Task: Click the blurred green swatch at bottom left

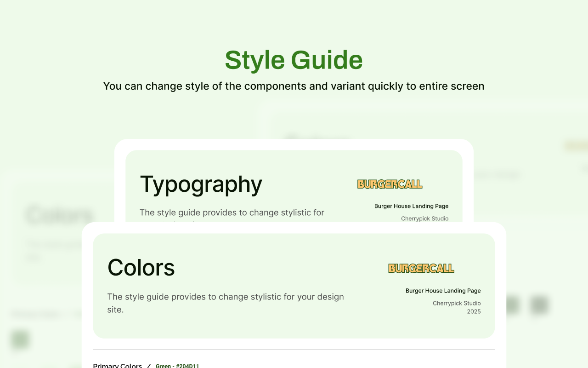Action: [20, 339]
